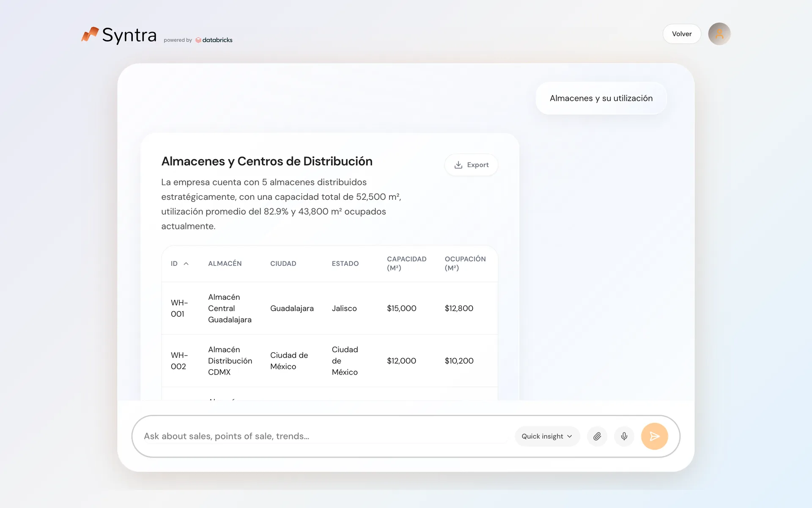This screenshot has height=508, width=812.
Task: Click the Jalisco state cell
Action: coord(344,308)
